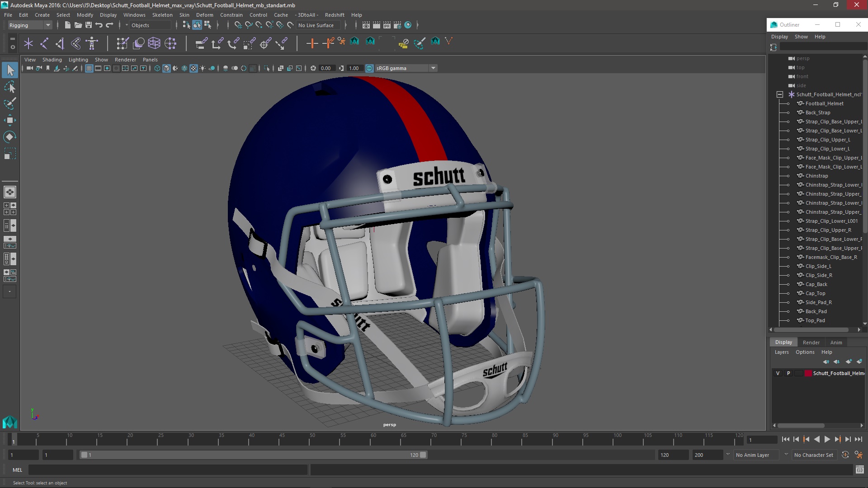Viewport: 868px width, 488px height.
Task: Click the MEL command language label
Action: [x=17, y=470]
